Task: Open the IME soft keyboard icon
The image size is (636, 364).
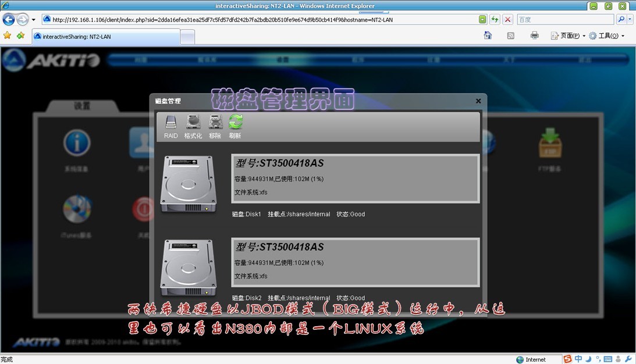Action: tap(607, 359)
